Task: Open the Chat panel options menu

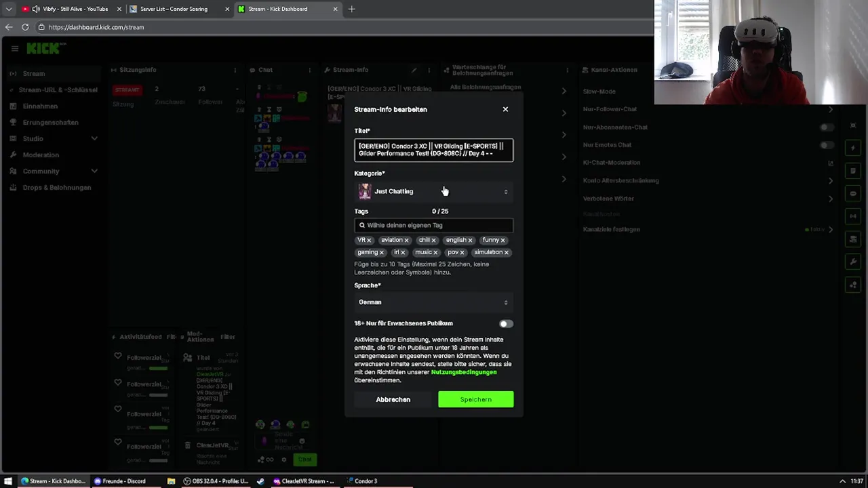Action: point(310,70)
